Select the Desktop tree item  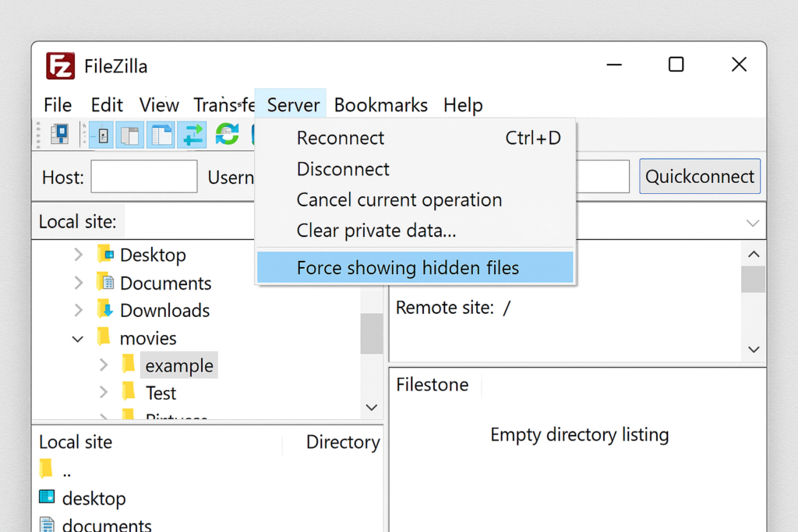[x=153, y=255]
